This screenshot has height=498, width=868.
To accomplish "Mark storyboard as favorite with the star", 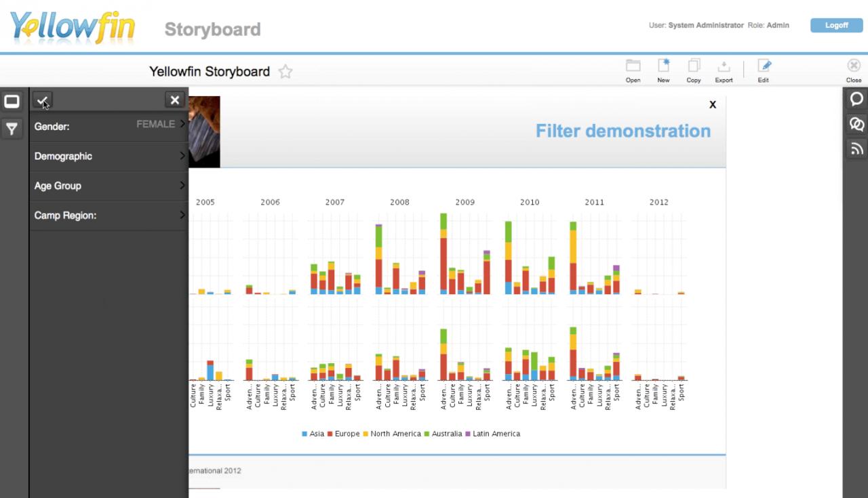I will [x=285, y=72].
